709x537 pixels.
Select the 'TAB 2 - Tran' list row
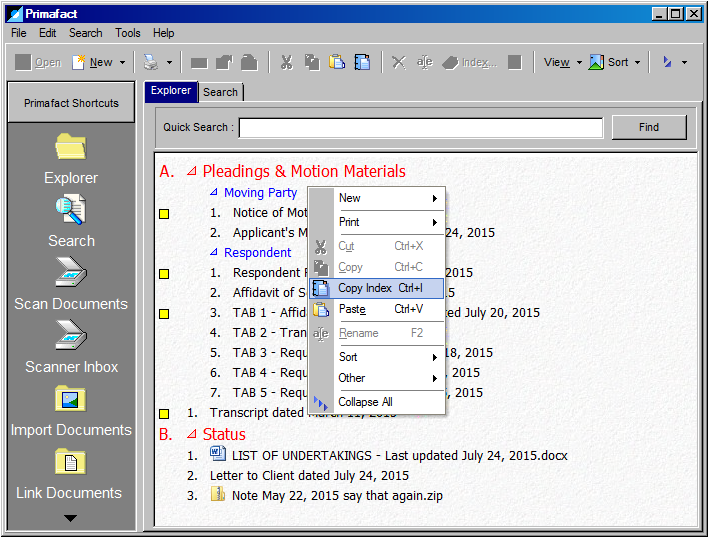pyautogui.click(x=270, y=333)
